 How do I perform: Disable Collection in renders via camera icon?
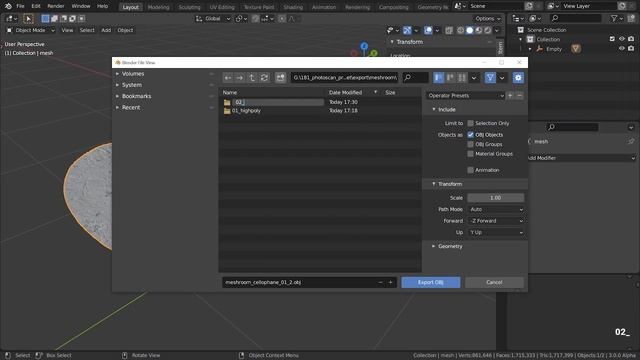point(631,39)
